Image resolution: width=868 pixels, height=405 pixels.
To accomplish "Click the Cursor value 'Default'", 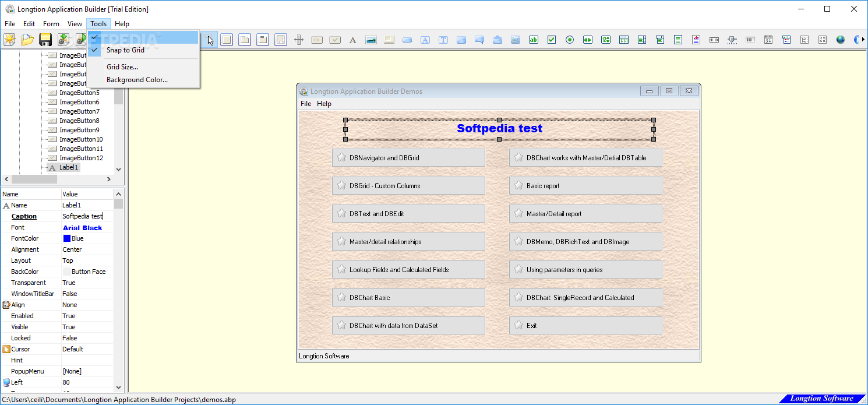I will [73, 349].
